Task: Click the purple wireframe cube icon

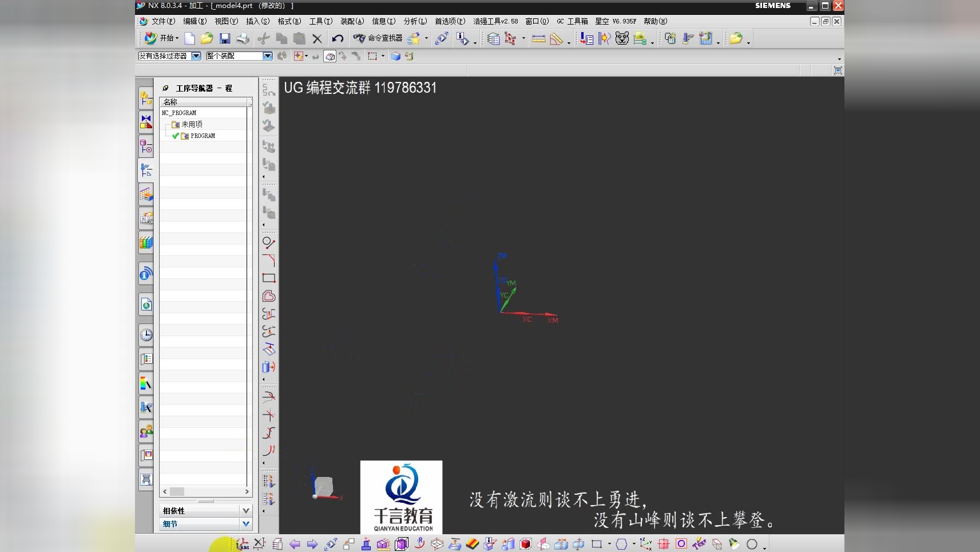Action: coord(402,544)
